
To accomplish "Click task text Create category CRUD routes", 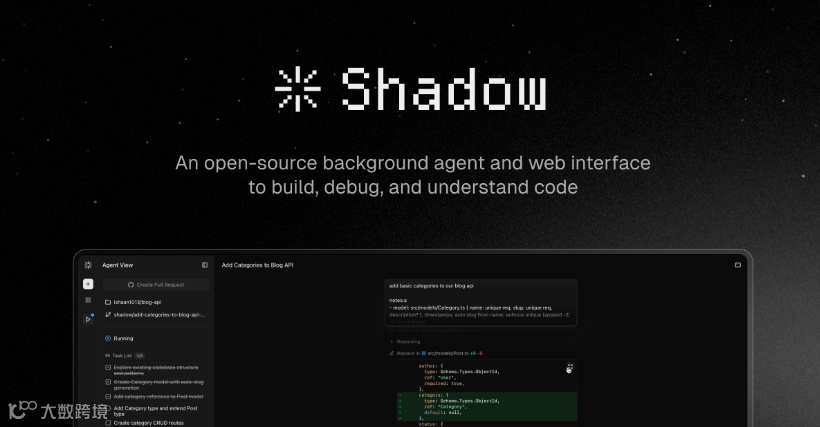I will (x=149, y=423).
